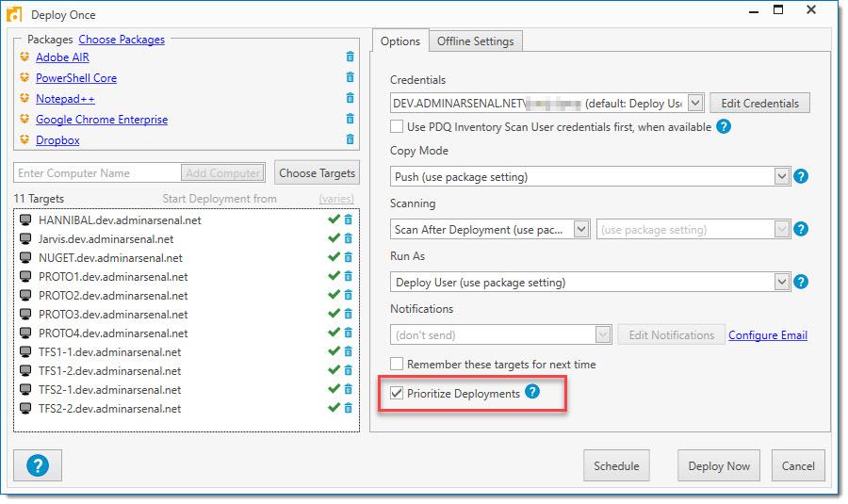Switch to the Options tab

400,41
